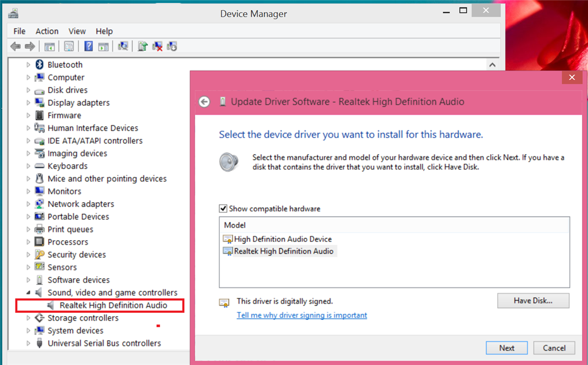Click the Network adapters icon
Screen dimensions: 588x365
tap(40, 204)
